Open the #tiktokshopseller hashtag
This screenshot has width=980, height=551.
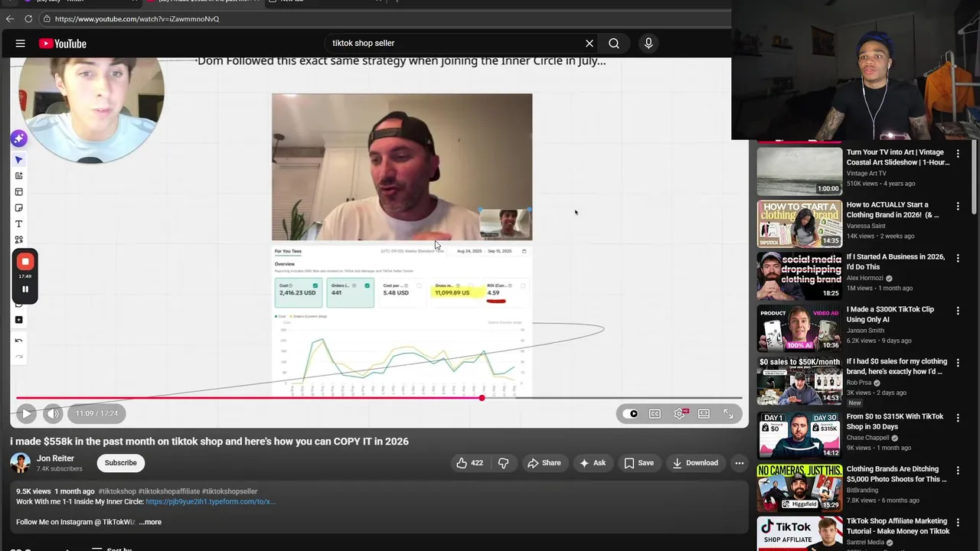pos(230,491)
